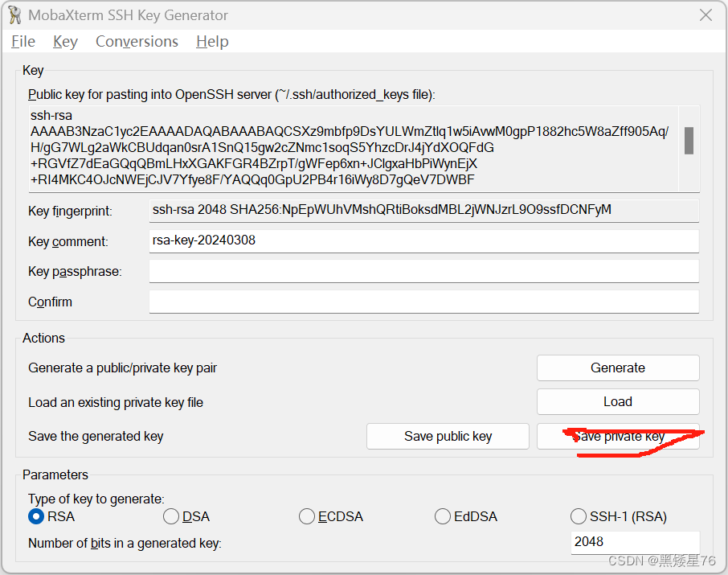Click the 'Save the generated key' label
The width and height of the screenshot is (728, 575).
coord(96,437)
